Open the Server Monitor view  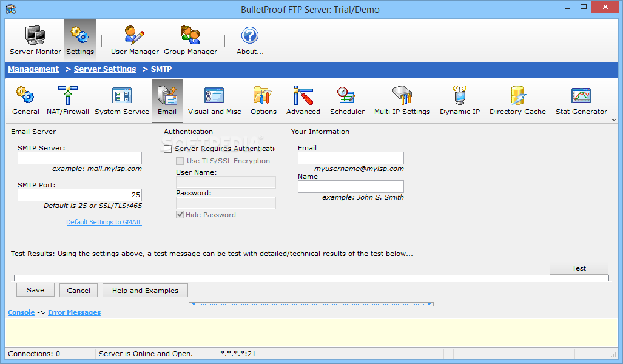coord(35,40)
